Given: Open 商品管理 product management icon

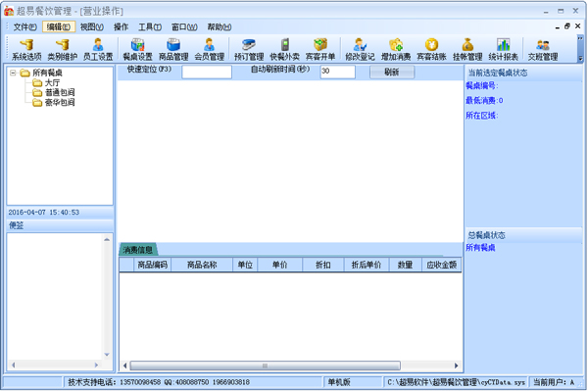Looking at the screenshot, I should tap(173, 49).
